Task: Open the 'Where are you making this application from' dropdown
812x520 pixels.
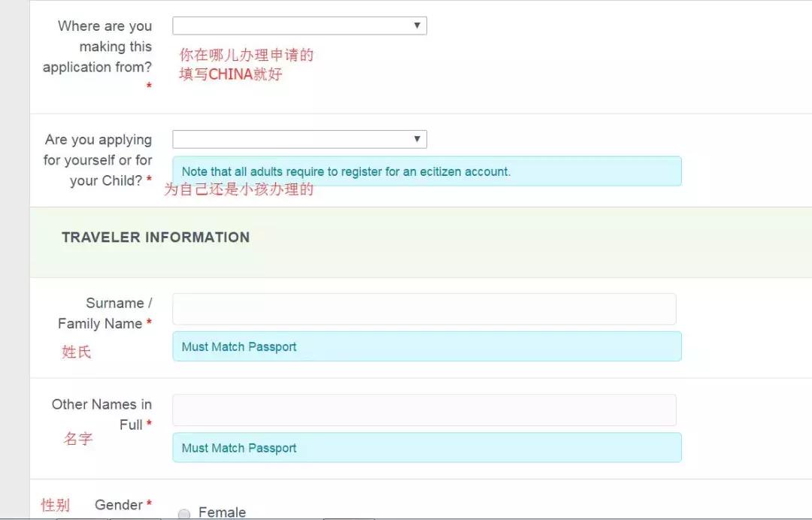Action: (x=299, y=26)
